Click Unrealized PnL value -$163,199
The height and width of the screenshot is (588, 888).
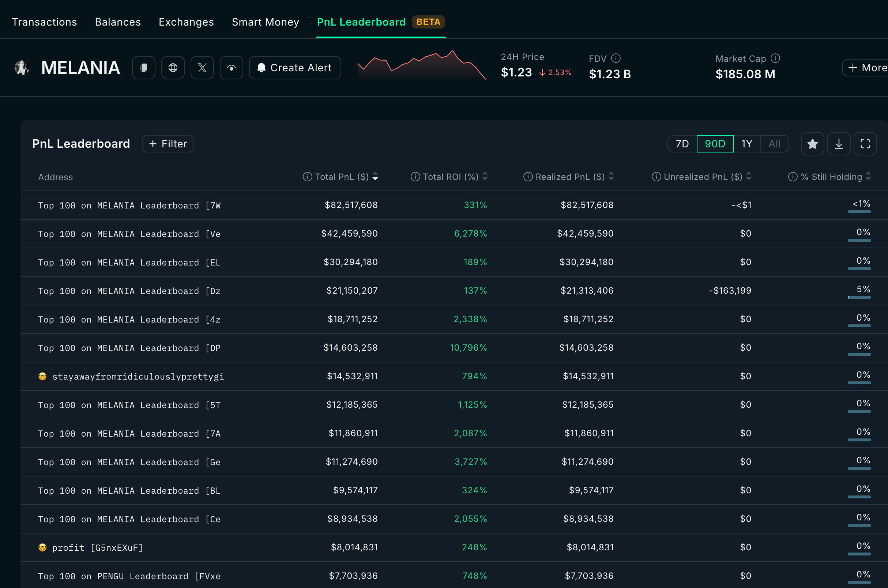(730, 291)
